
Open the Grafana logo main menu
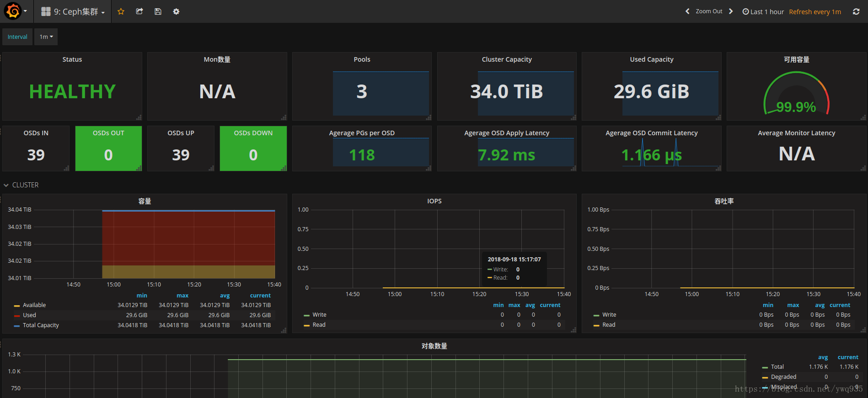tap(15, 11)
